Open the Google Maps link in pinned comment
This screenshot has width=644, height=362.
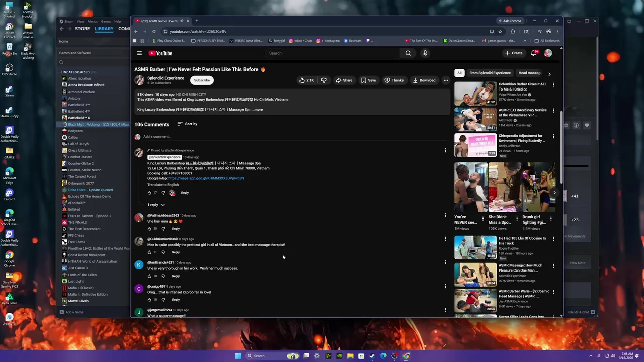coord(206,178)
